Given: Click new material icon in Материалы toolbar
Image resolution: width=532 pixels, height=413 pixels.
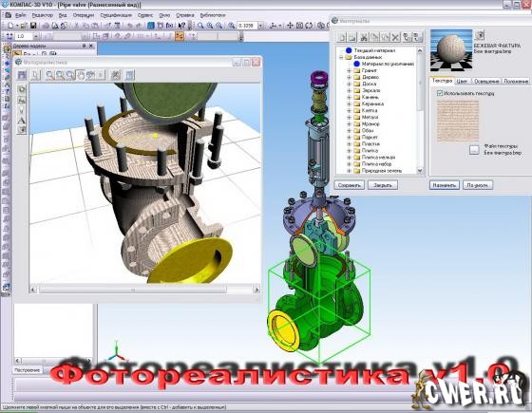Looking at the screenshot, I should [342, 37].
